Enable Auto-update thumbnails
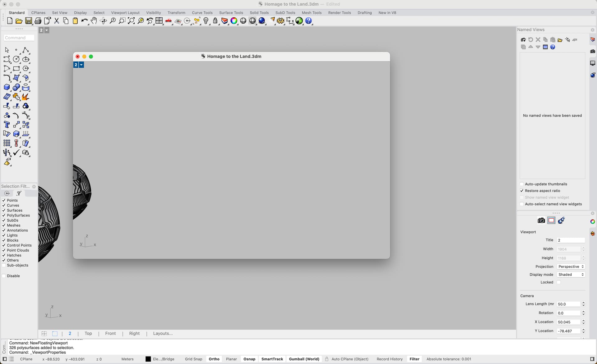 [522, 184]
